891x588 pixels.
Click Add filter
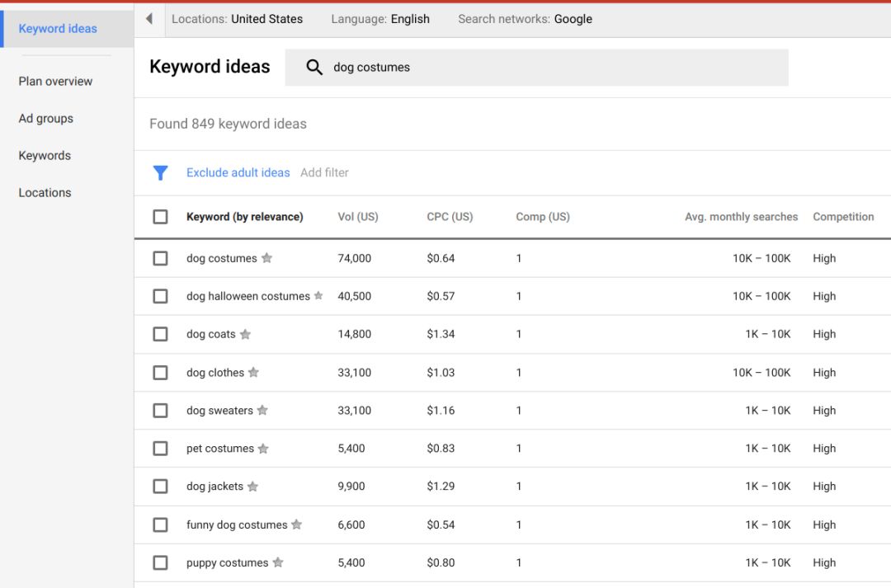pyautogui.click(x=324, y=172)
